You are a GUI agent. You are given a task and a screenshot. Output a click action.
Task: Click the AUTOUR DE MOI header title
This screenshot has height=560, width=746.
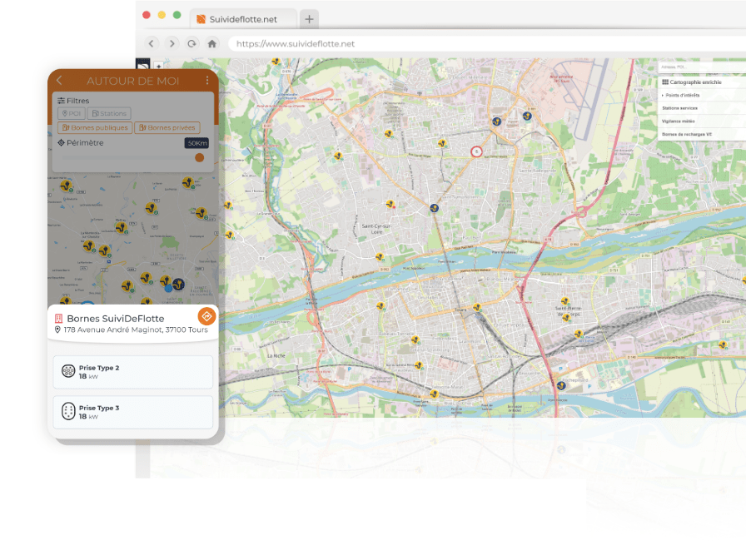tap(132, 81)
